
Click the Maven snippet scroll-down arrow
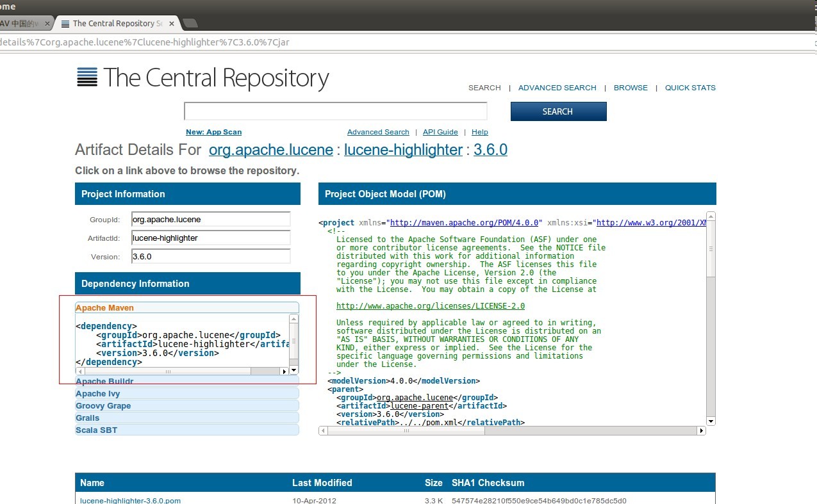(x=293, y=370)
